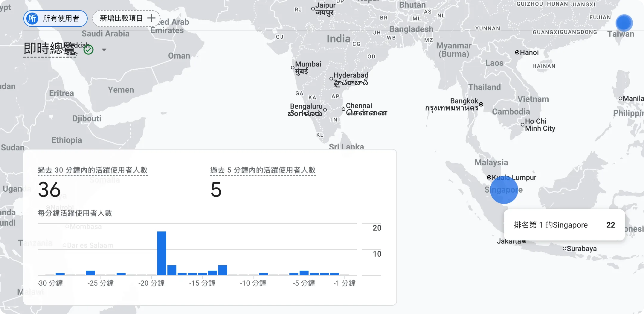Click the -1 分鐘 axis label
Image resolution: width=644 pixels, height=314 pixels.
(345, 283)
